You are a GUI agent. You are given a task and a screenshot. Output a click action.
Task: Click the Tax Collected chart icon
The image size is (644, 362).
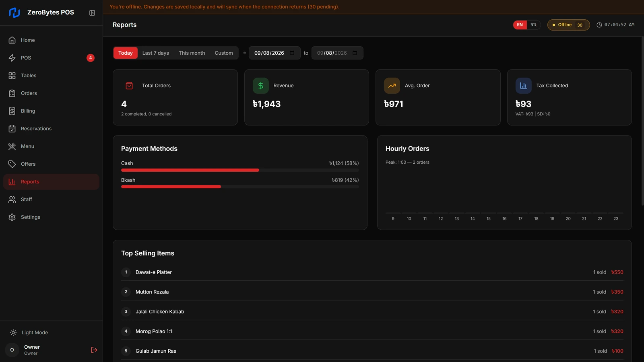tap(524, 86)
